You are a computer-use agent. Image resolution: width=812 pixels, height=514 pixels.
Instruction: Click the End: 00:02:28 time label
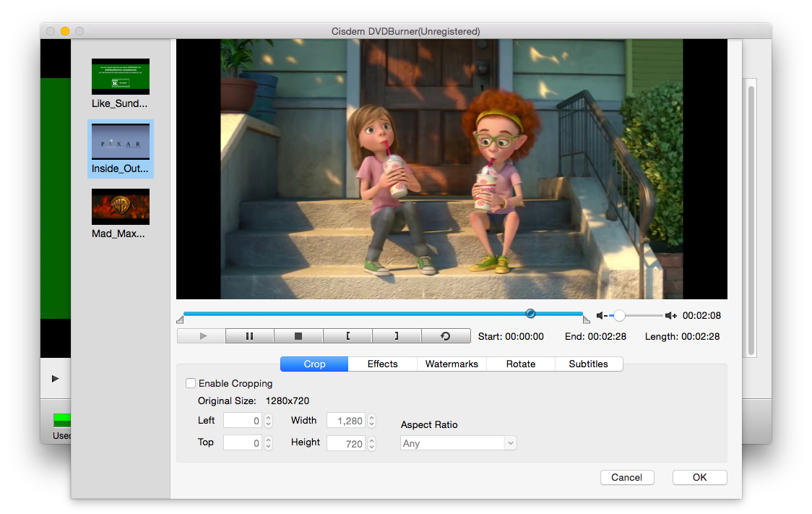[595, 337]
